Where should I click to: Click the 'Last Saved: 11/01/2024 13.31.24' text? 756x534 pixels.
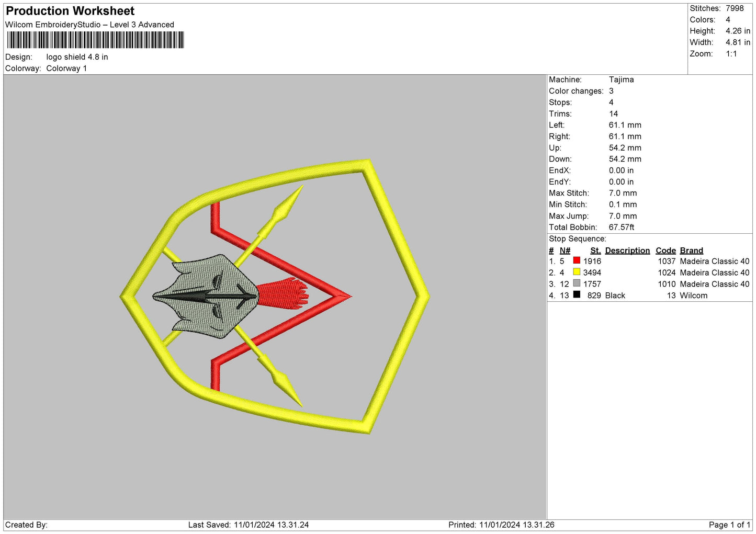pos(249,525)
